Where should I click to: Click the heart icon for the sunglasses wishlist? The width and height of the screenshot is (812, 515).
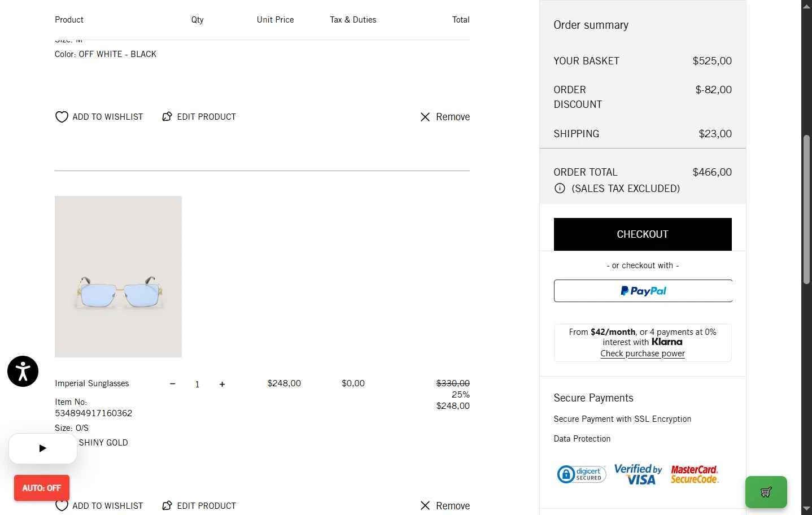[62, 505]
